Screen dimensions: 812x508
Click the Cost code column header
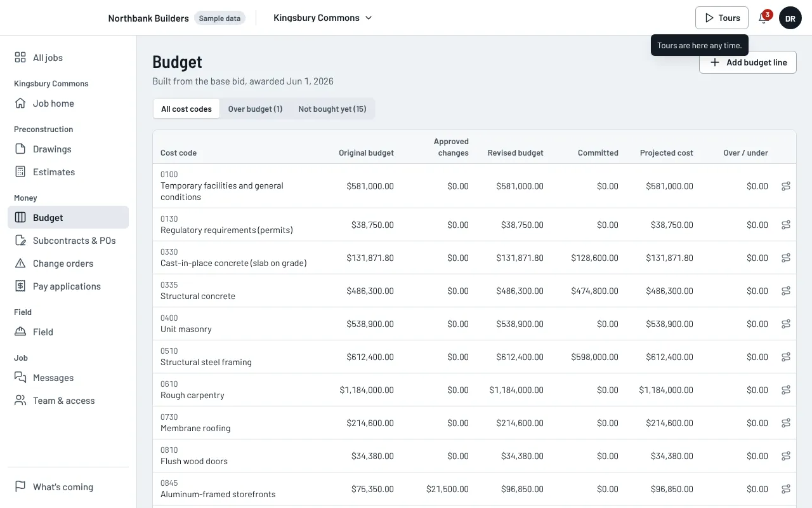pyautogui.click(x=178, y=153)
